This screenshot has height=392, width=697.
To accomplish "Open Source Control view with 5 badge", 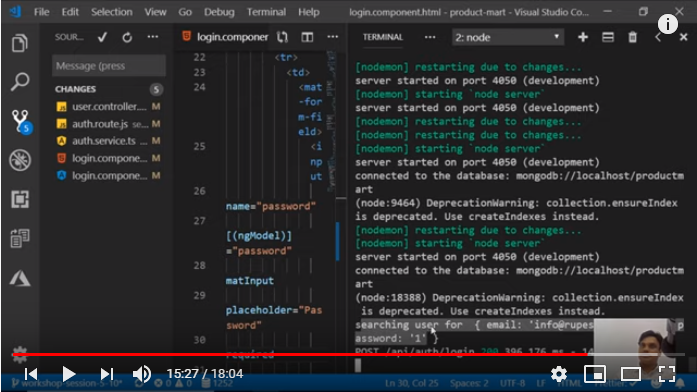I will click(x=20, y=121).
